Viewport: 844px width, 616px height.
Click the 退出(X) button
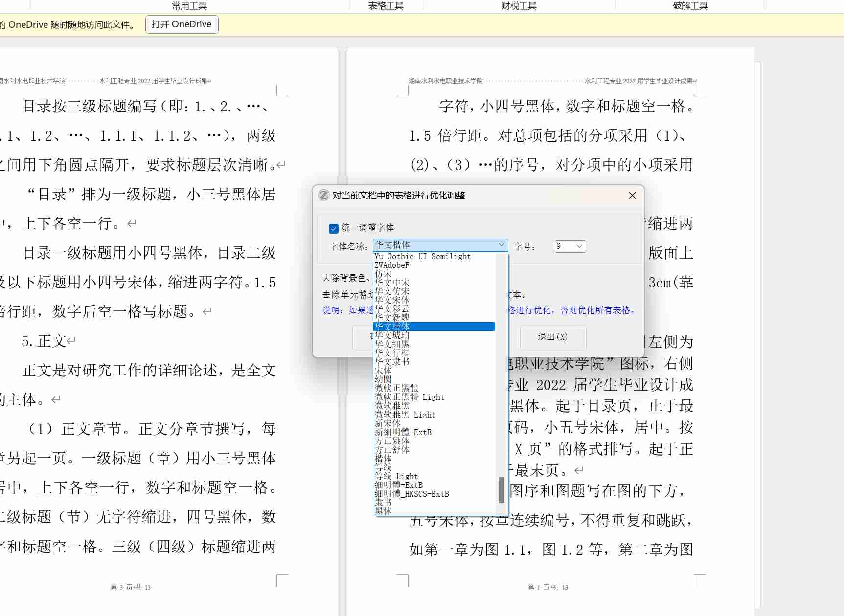[x=552, y=337]
